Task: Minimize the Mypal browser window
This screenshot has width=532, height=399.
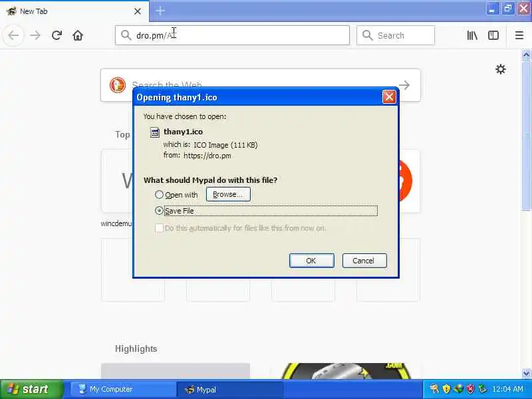Action: (x=491, y=9)
